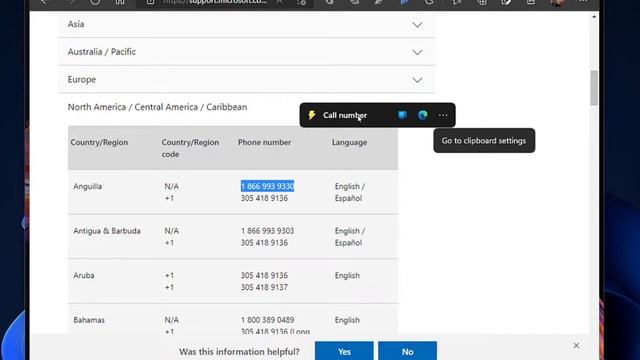Click Bahamas' English language cell
640x360 pixels.
tap(347, 320)
